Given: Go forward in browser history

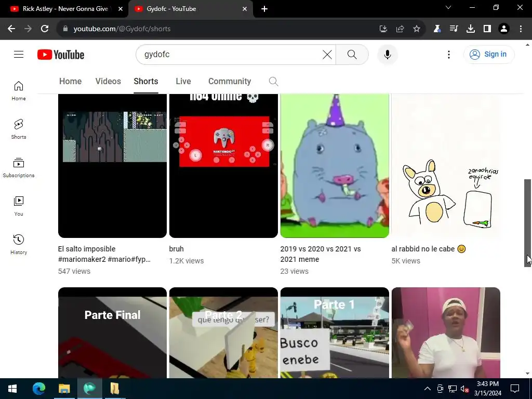Looking at the screenshot, I should (x=28, y=29).
